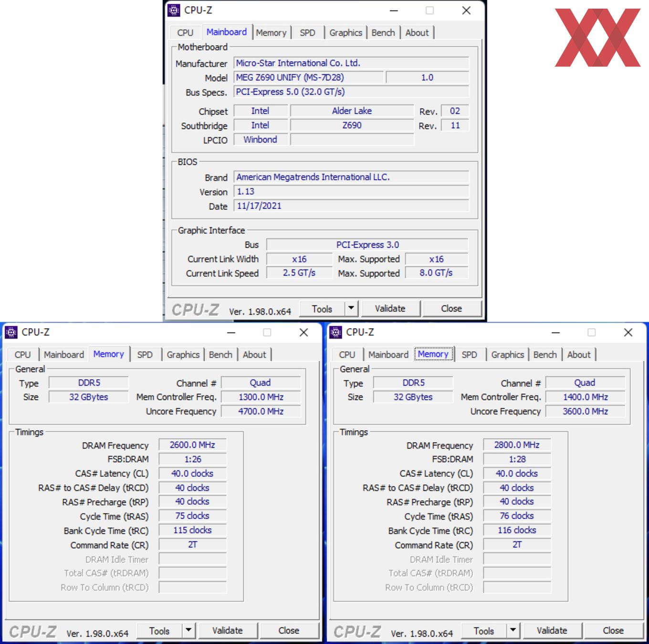The height and width of the screenshot is (644, 649).
Task: Select Memory tab in bottom-left window
Action: (108, 353)
